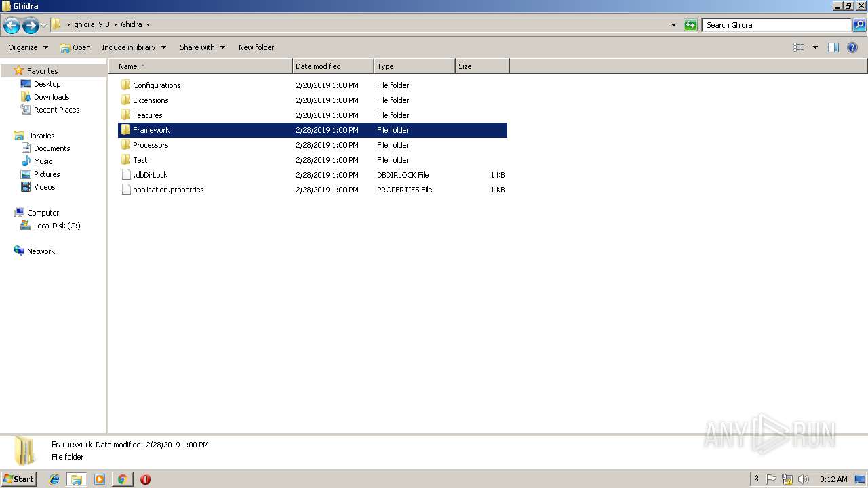
Task: Open Windows Media Player from taskbar
Action: click(x=100, y=479)
